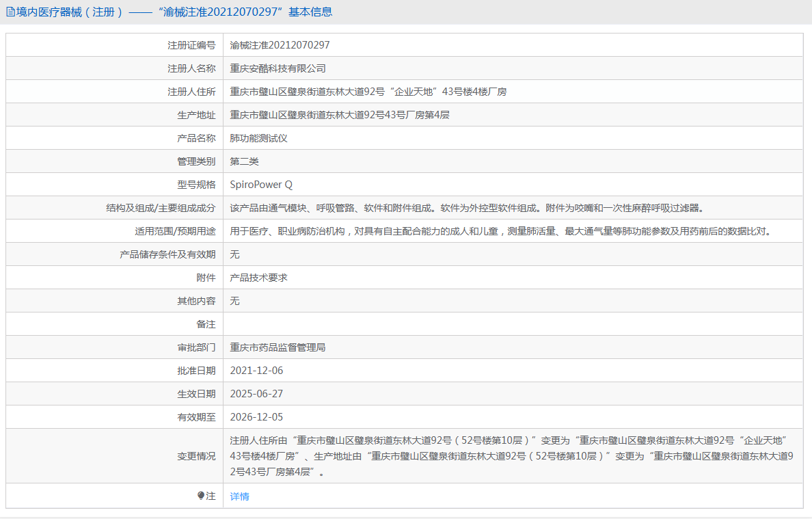Screen dimensions: 812x519
Task: Click the 无 value for 其他内容
Action: click(x=234, y=301)
